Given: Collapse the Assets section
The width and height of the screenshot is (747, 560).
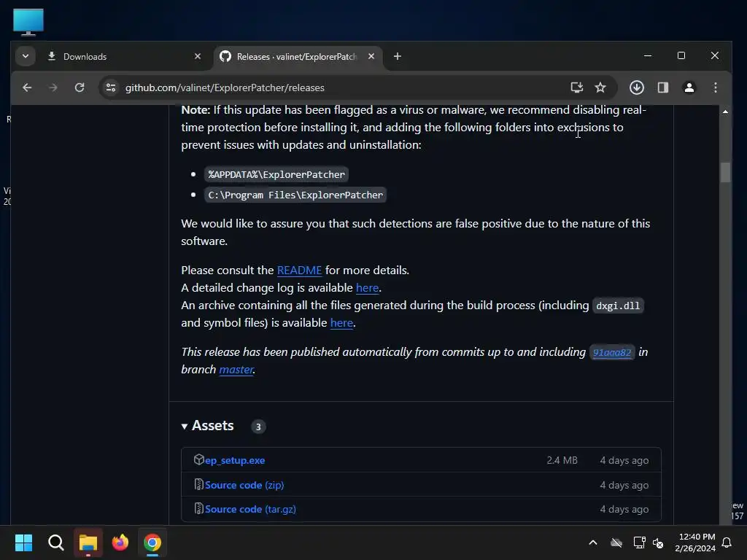Looking at the screenshot, I should point(208,426).
